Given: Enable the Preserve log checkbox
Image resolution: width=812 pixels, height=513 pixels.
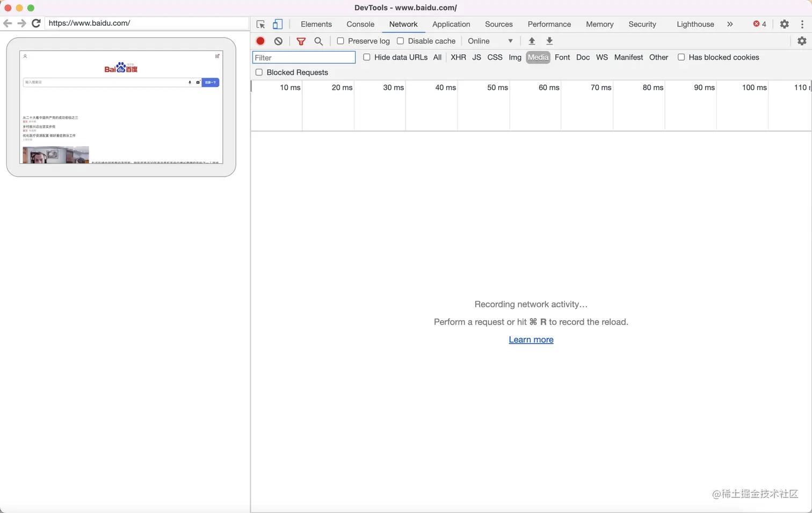Looking at the screenshot, I should 340,41.
